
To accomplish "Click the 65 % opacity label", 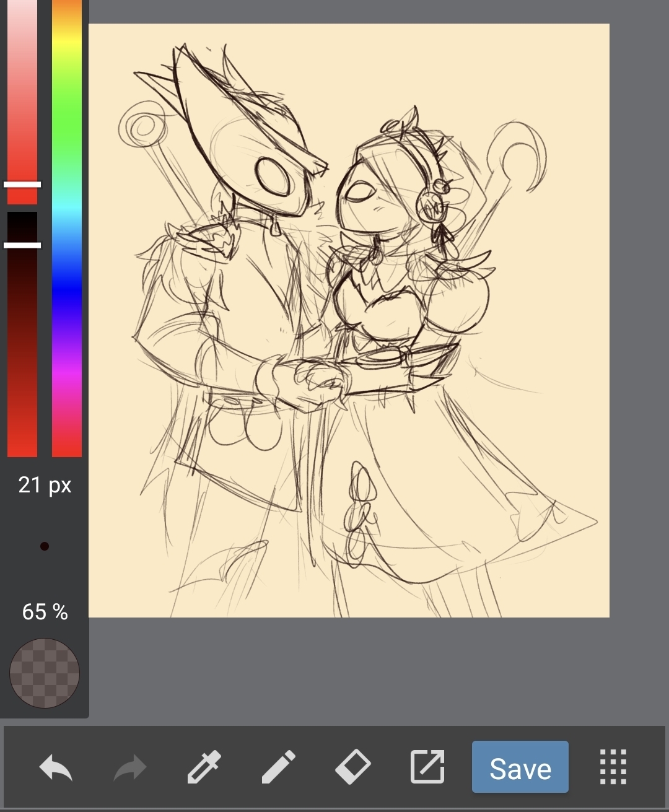I will (45, 612).
